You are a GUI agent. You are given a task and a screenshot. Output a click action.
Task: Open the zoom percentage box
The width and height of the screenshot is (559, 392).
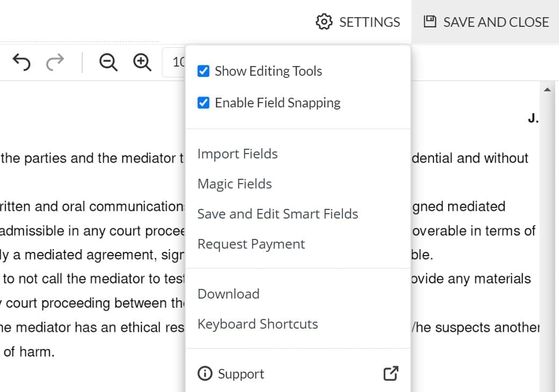pos(174,62)
